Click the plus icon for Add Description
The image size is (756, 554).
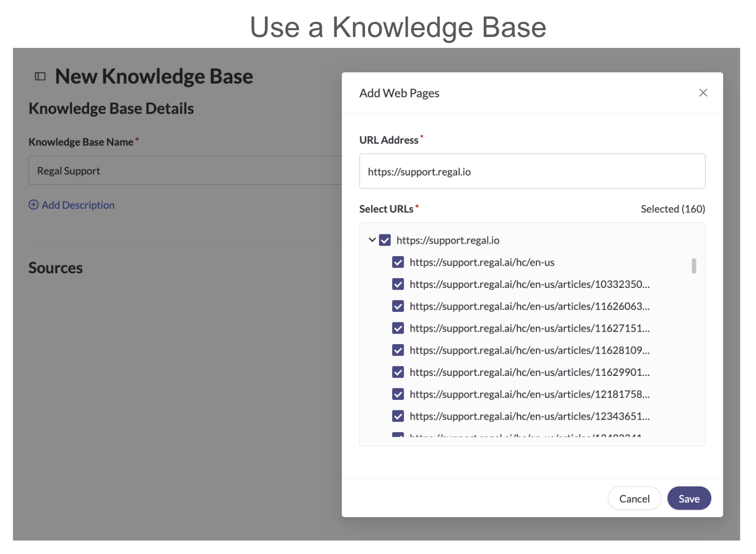point(33,205)
